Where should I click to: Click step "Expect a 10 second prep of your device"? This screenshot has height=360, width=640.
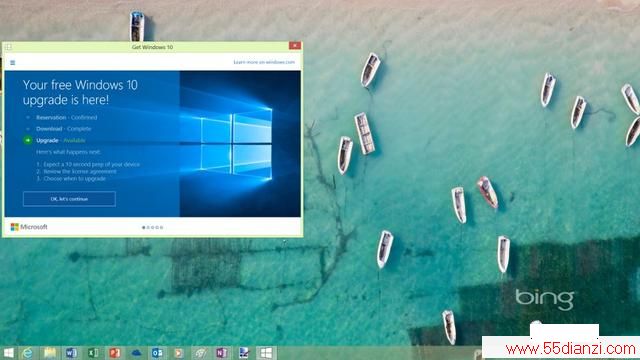[88, 164]
